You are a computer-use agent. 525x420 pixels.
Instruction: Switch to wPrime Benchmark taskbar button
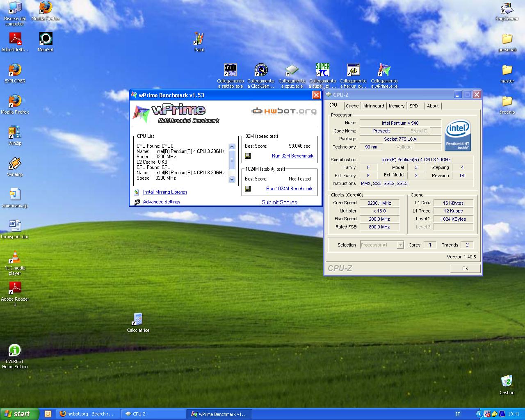(x=219, y=414)
